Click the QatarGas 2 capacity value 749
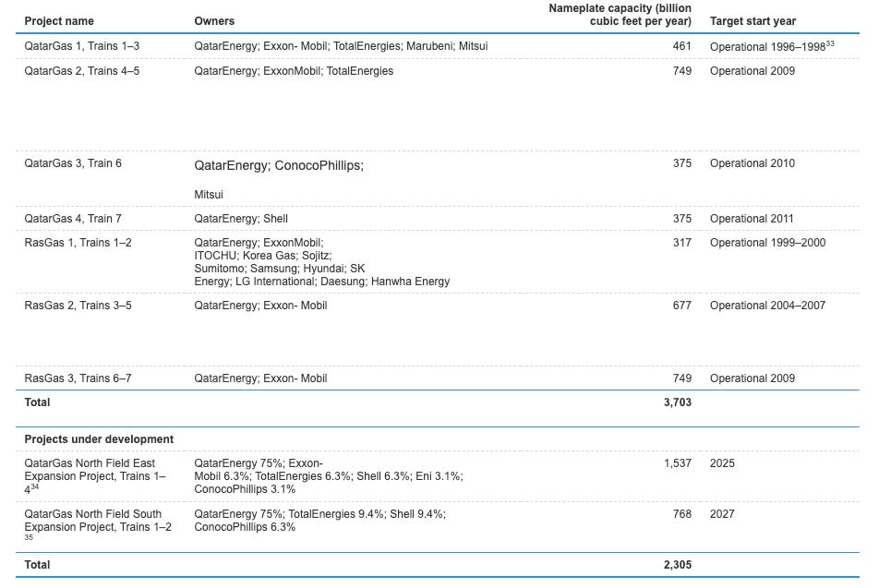The width and height of the screenshot is (879, 588). point(681,71)
